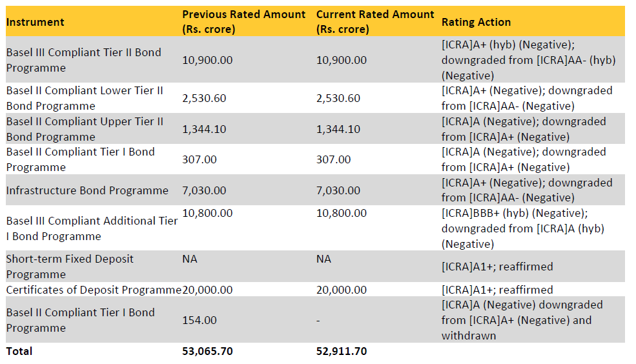Click Basel III Compliant Tier II Bond Programme

coord(84,60)
